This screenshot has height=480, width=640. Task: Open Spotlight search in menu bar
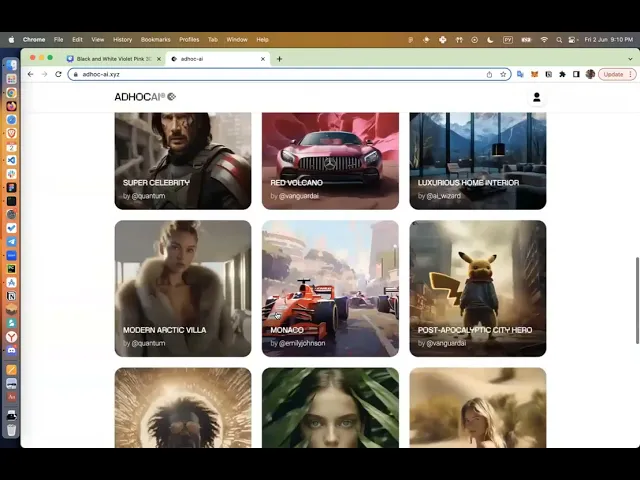tap(559, 40)
